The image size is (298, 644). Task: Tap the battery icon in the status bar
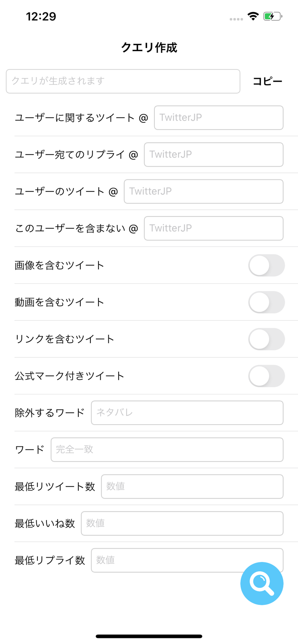point(273,15)
